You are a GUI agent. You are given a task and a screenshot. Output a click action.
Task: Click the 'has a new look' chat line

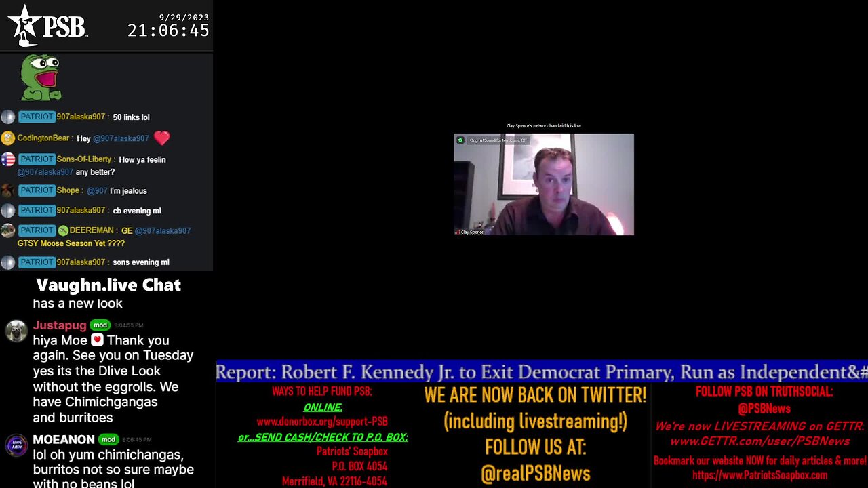(x=77, y=304)
